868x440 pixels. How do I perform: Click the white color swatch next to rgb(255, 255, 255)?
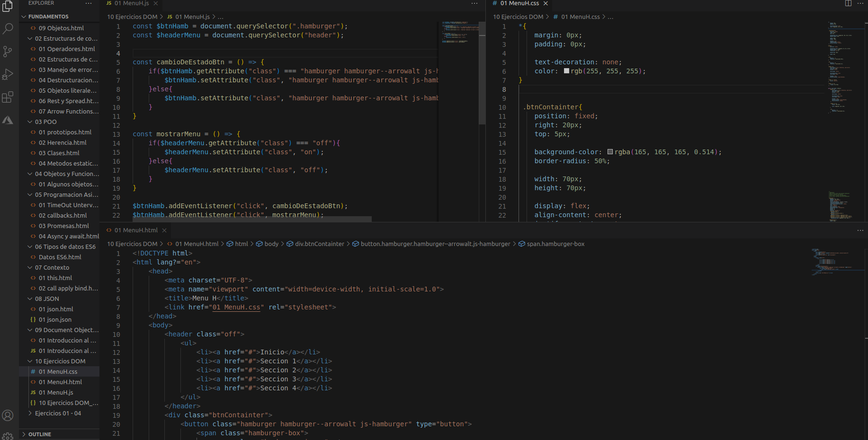tap(567, 70)
